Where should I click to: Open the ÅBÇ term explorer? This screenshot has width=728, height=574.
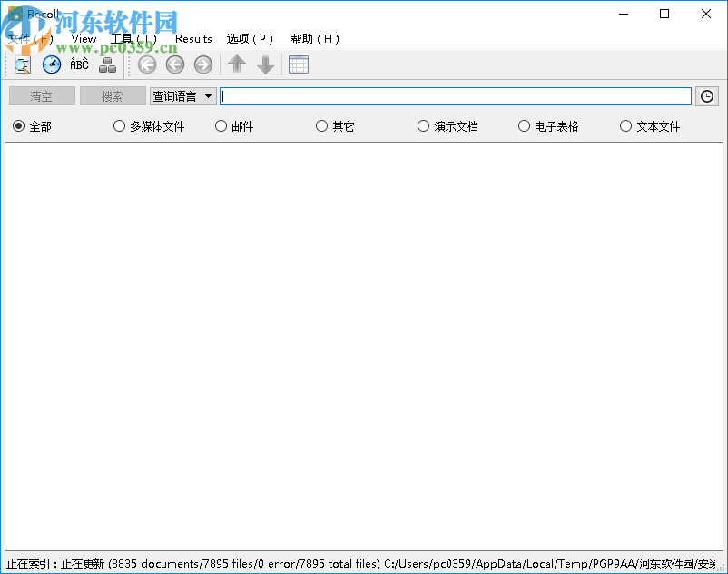[x=79, y=64]
